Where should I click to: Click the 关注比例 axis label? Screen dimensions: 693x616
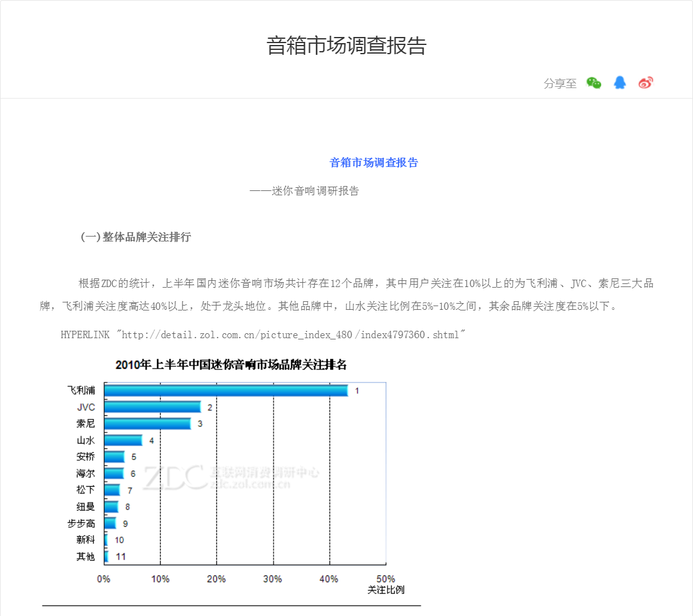click(x=386, y=590)
